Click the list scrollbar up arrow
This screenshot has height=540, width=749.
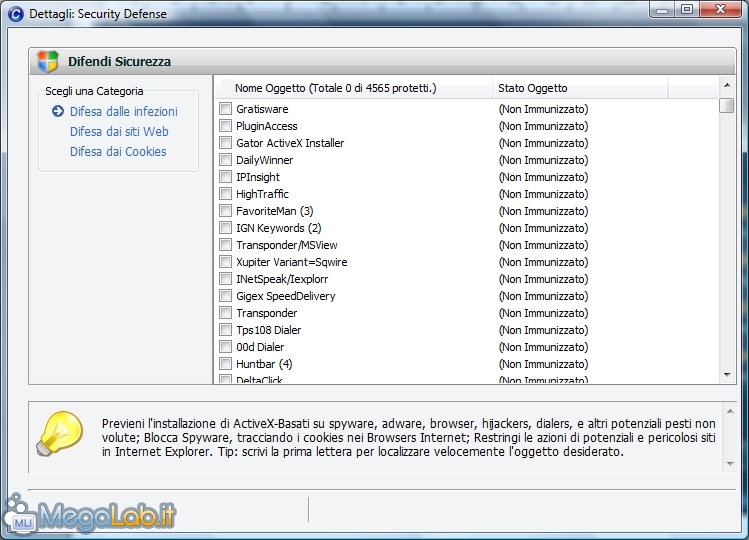pos(727,85)
